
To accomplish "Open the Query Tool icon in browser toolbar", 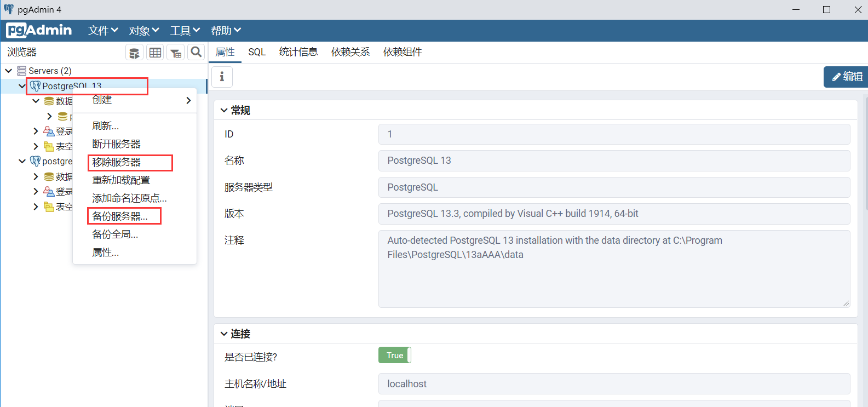I will (x=134, y=53).
